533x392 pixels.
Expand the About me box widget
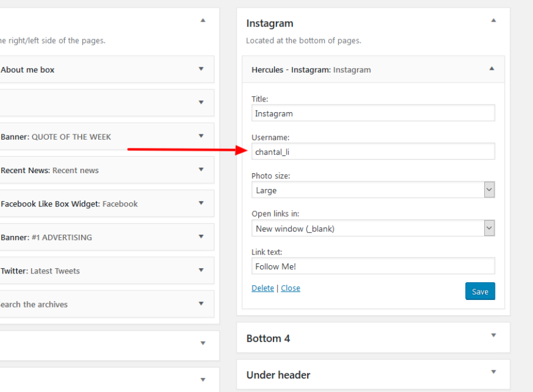point(201,69)
